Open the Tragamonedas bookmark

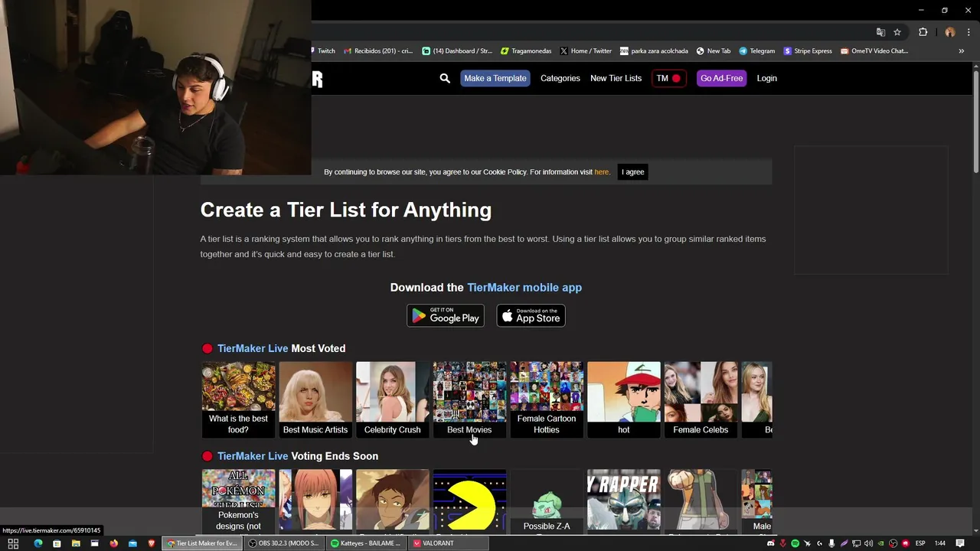tap(526, 51)
